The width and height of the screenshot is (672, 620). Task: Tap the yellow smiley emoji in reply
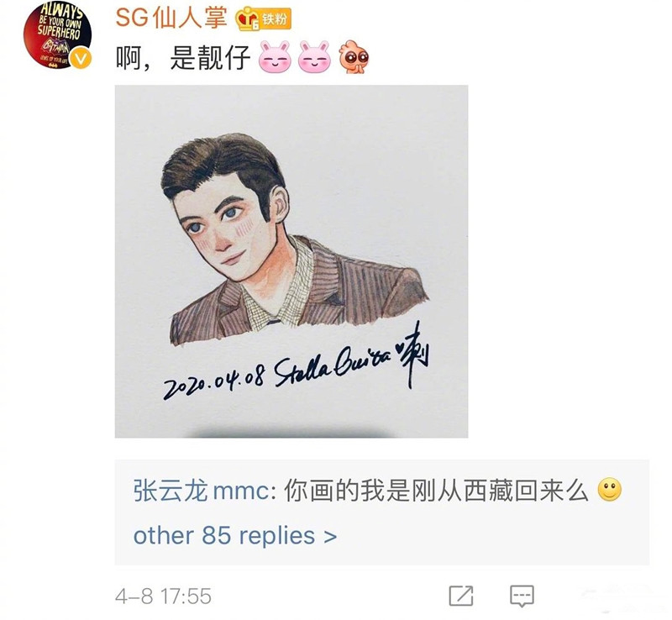[x=610, y=489]
